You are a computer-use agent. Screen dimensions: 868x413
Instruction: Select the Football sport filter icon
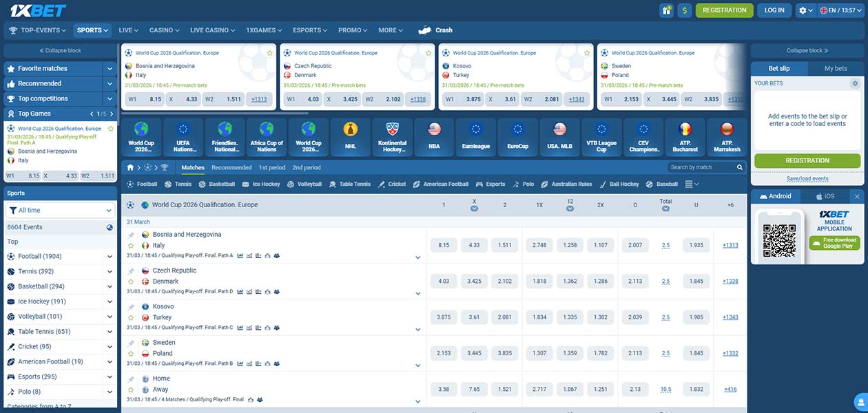pyautogui.click(x=129, y=184)
